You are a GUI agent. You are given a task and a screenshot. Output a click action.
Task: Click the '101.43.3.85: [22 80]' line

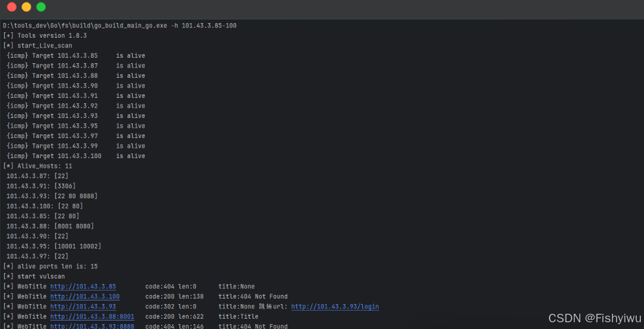pyautogui.click(x=43, y=216)
